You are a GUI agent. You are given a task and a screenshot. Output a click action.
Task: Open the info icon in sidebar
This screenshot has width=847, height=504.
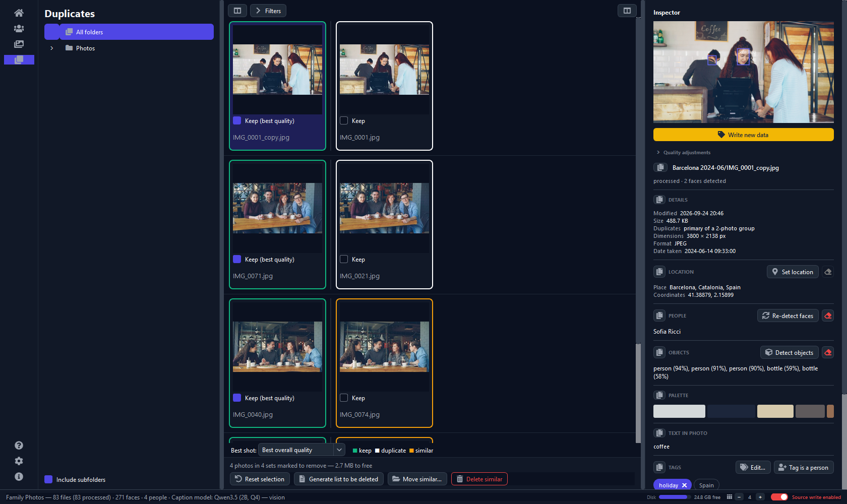[x=19, y=476]
